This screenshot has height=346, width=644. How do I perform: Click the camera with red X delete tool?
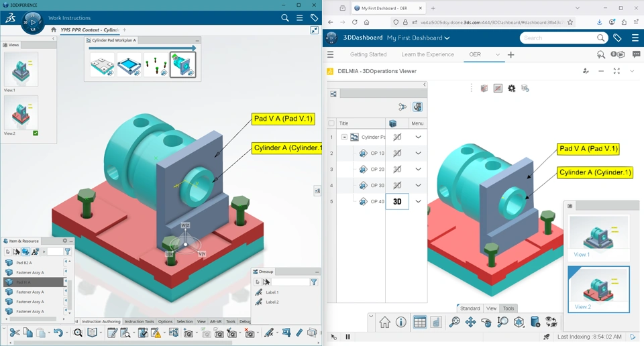point(249,333)
